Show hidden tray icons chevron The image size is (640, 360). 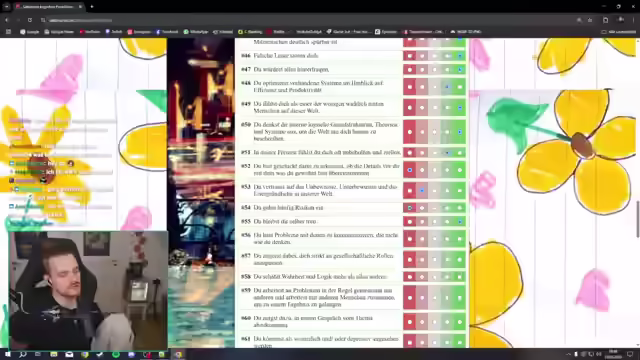pos(568,354)
